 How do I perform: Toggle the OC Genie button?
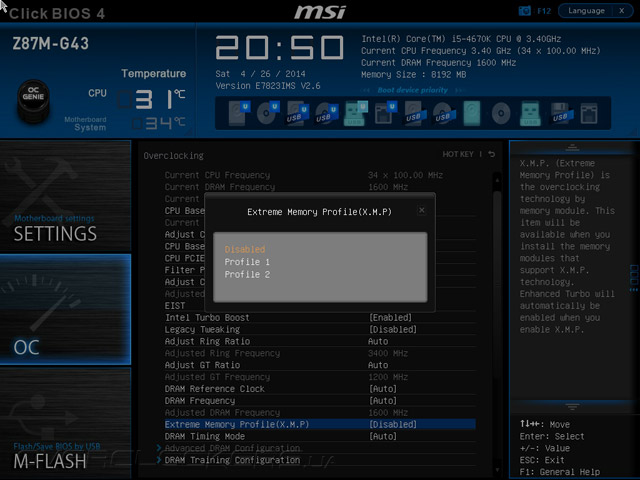coord(33,101)
